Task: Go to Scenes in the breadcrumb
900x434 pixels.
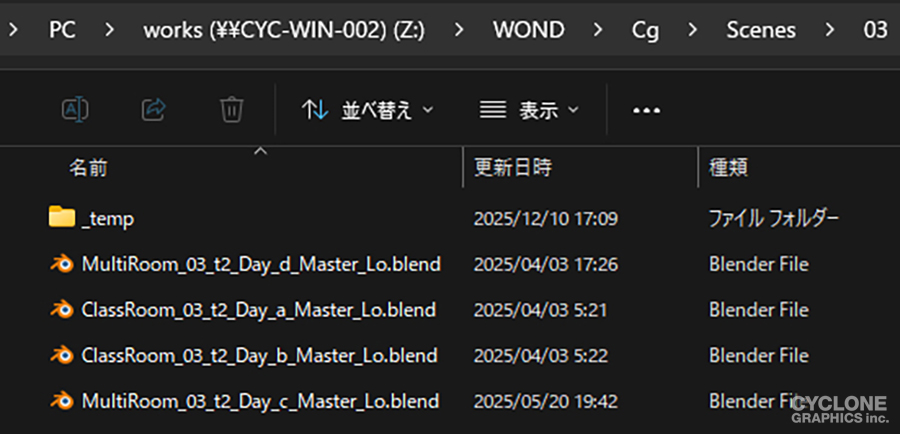Action: coord(761,30)
